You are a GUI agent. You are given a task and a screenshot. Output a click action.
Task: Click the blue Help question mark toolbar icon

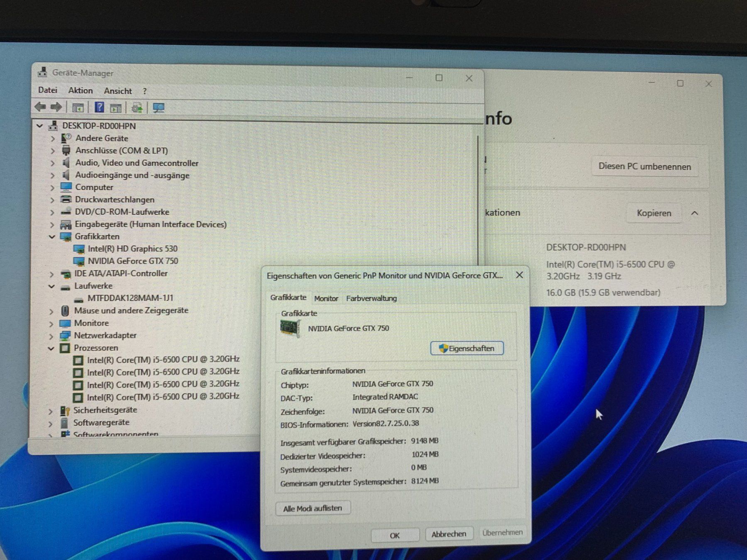(99, 107)
